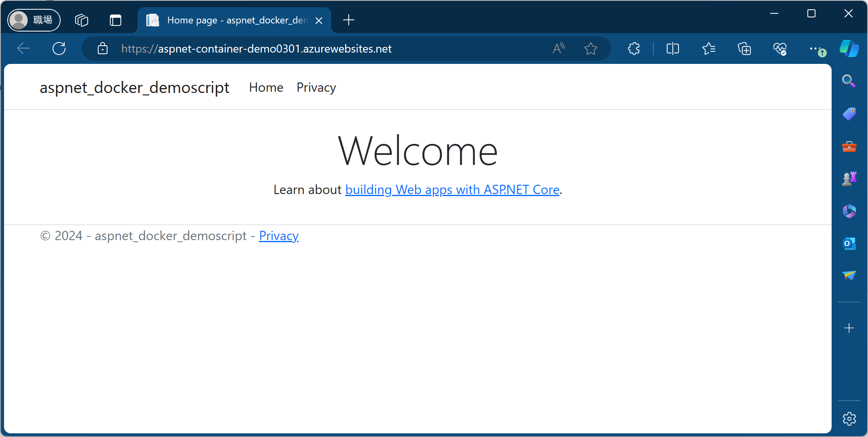Open sidebar Drop paper plane icon
Viewport: 868px width, 437px height.
(x=849, y=275)
